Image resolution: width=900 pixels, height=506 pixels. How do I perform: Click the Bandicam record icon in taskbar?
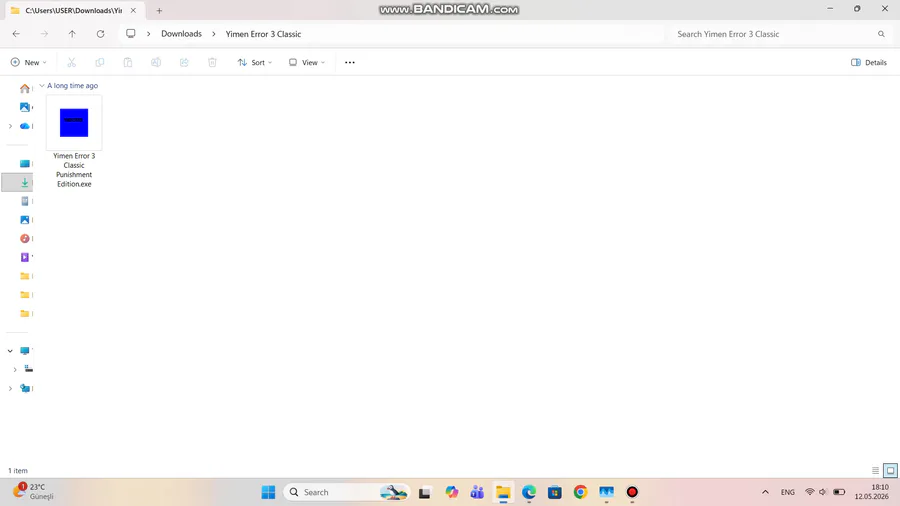(x=632, y=492)
